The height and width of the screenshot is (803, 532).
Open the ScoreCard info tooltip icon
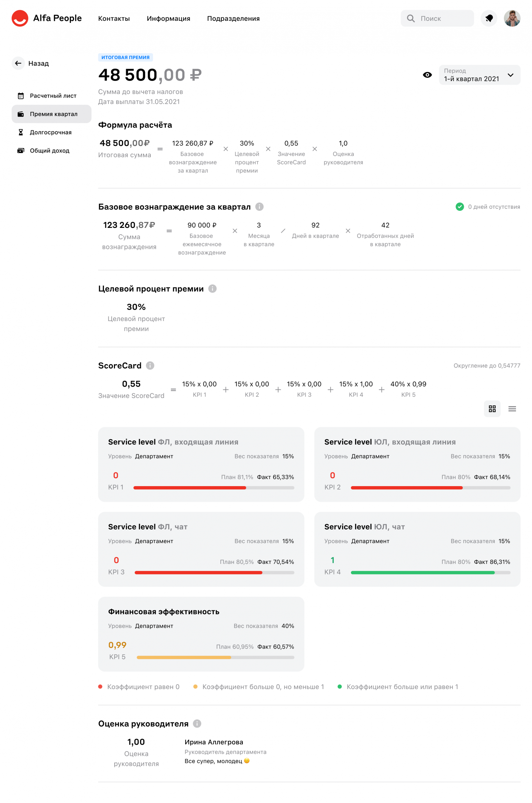[150, 365]
